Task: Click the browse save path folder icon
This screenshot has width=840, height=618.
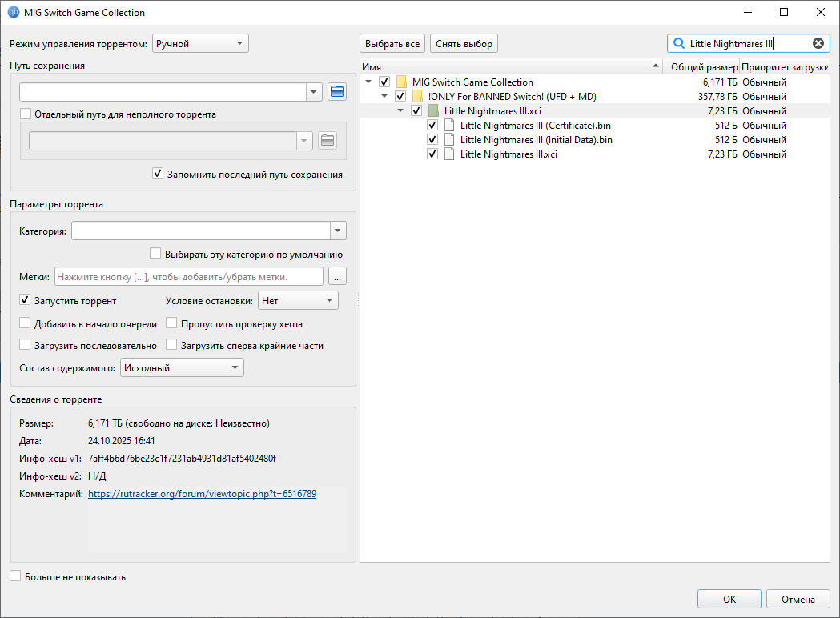Action: 337,92
